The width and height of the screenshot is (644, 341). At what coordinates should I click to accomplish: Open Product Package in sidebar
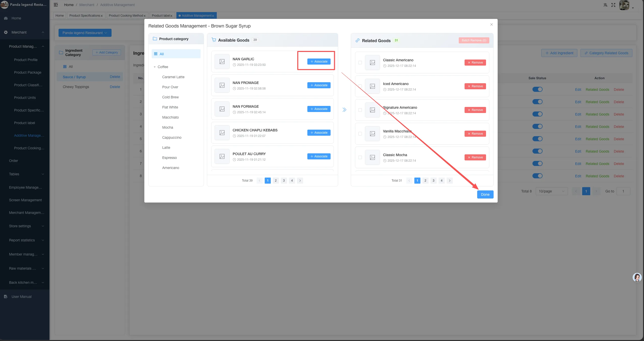(x=28, y=72)
